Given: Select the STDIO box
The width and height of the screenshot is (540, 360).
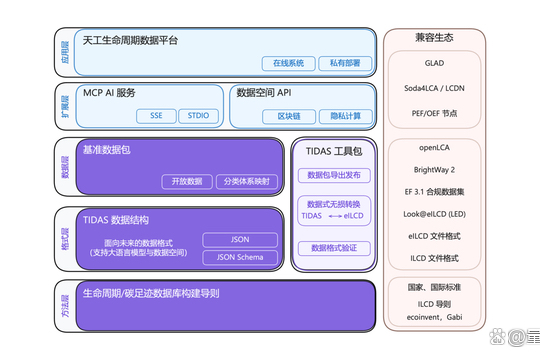Looking at the screenshot, I should [198, 116].
